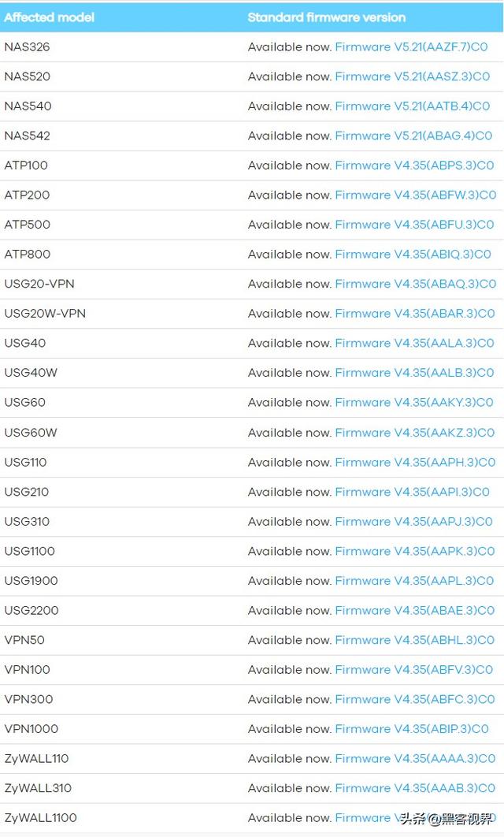Viewport: 504px width, 837px height.
Task: Download USG20-VPN firmware V4.35(ABAQ.3)C0
Action: (415, 284)
